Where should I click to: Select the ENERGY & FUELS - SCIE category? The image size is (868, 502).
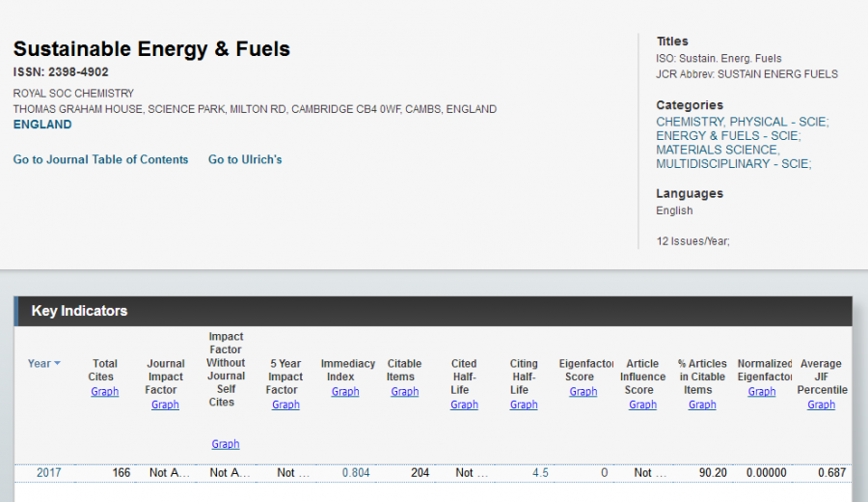[727, 136]
